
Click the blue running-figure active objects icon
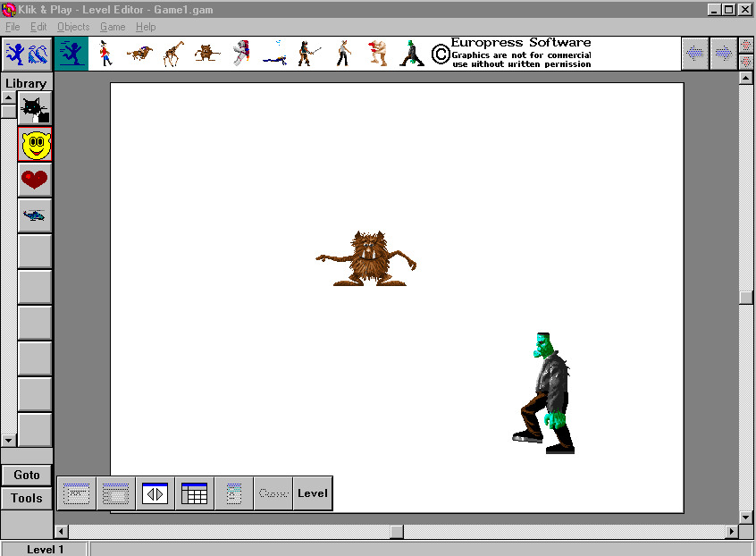tap(71, 54)
